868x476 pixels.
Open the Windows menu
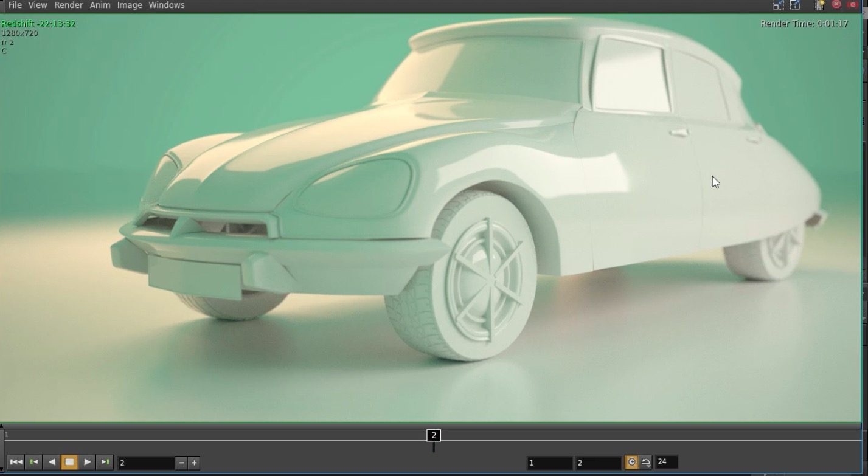coord(167,5)
